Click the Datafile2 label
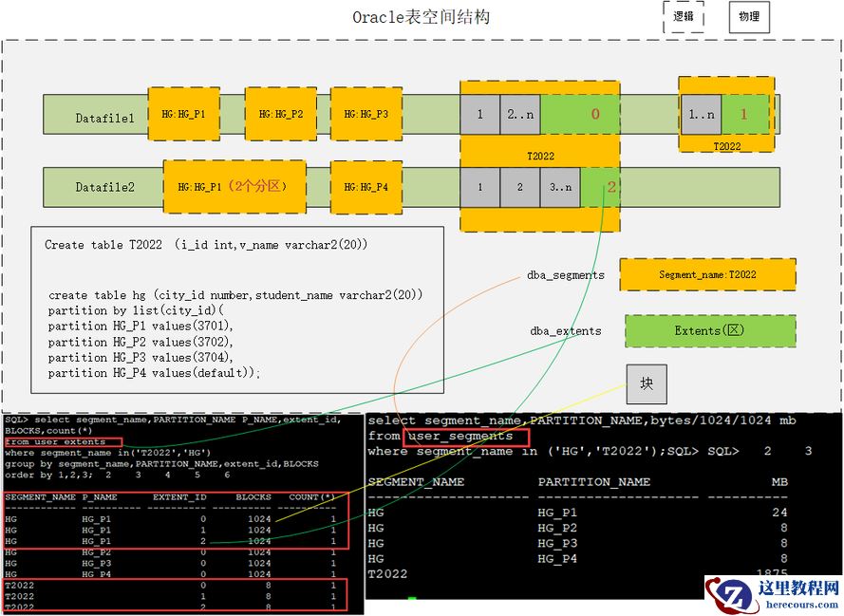The height and width of the screenshot is (616, 844). (104, 187)
